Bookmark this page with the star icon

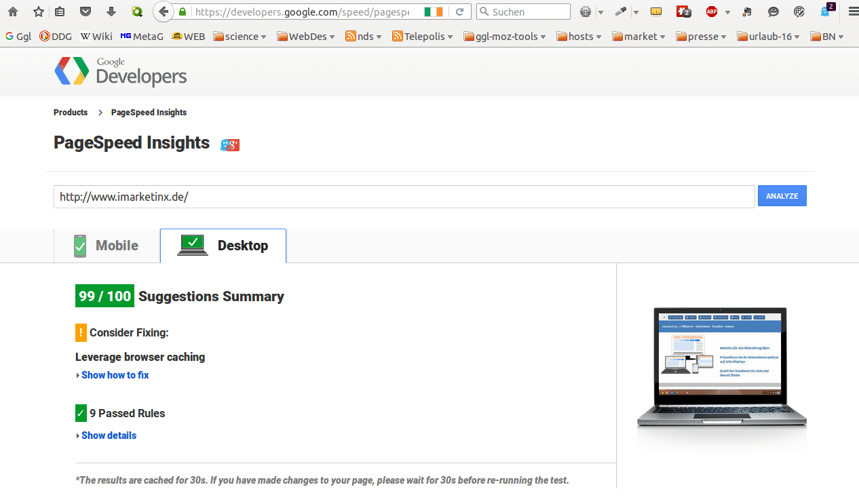(x=39, y=12)
